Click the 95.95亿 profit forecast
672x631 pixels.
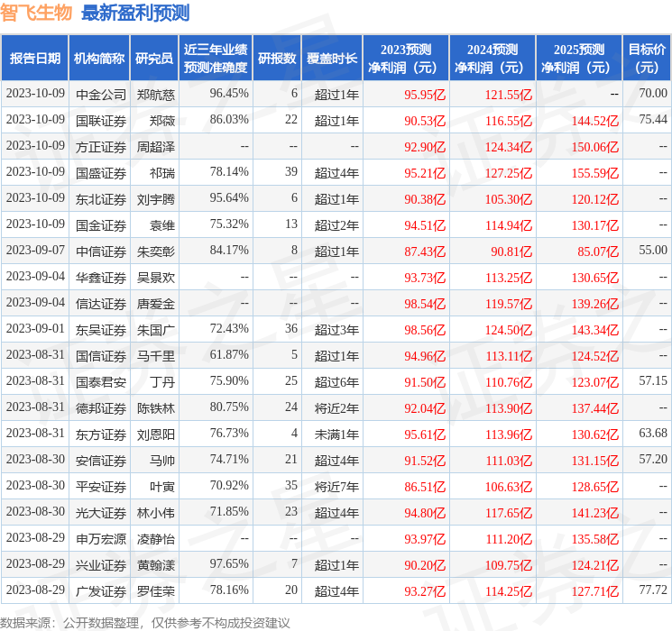point(425,95)
